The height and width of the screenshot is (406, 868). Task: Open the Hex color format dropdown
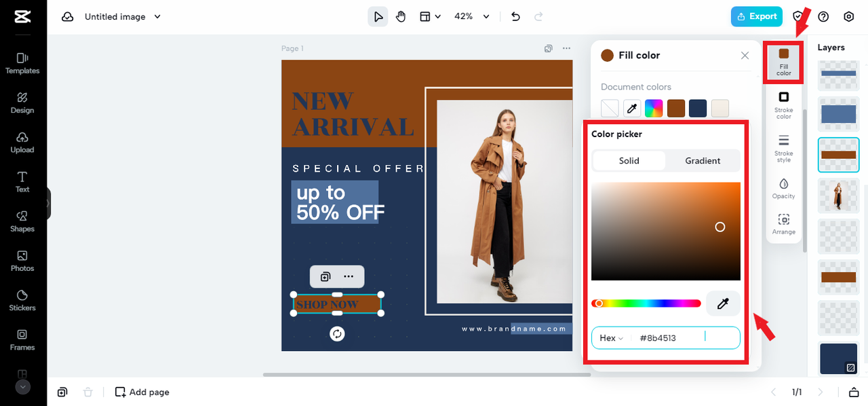coord(611,338)
